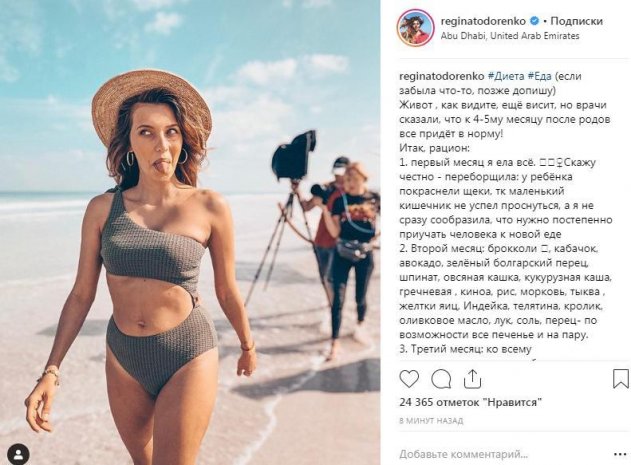631x465 pixels.
Task: Open comments via the speech bubble icon
Action: pos(440,379)
